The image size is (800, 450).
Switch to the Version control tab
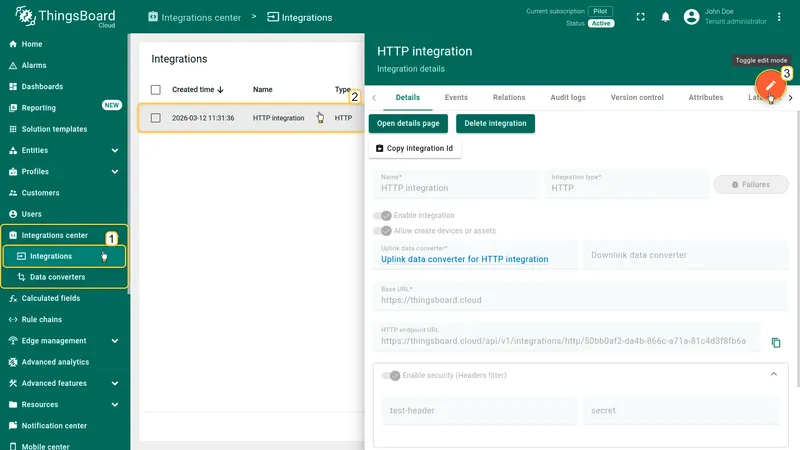[x=637, y=97]
